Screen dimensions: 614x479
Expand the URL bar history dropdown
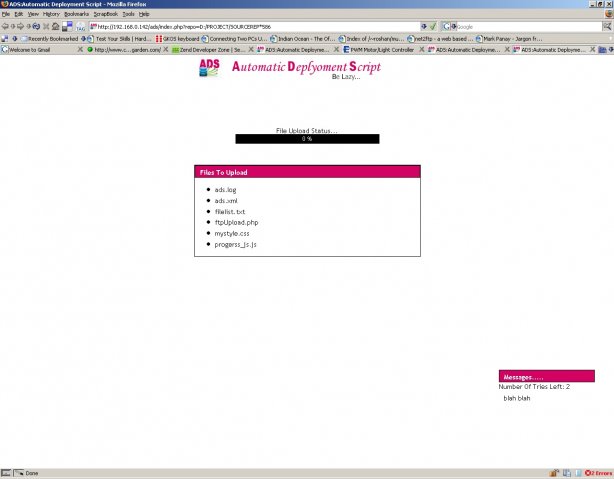[x=424, y=26]
